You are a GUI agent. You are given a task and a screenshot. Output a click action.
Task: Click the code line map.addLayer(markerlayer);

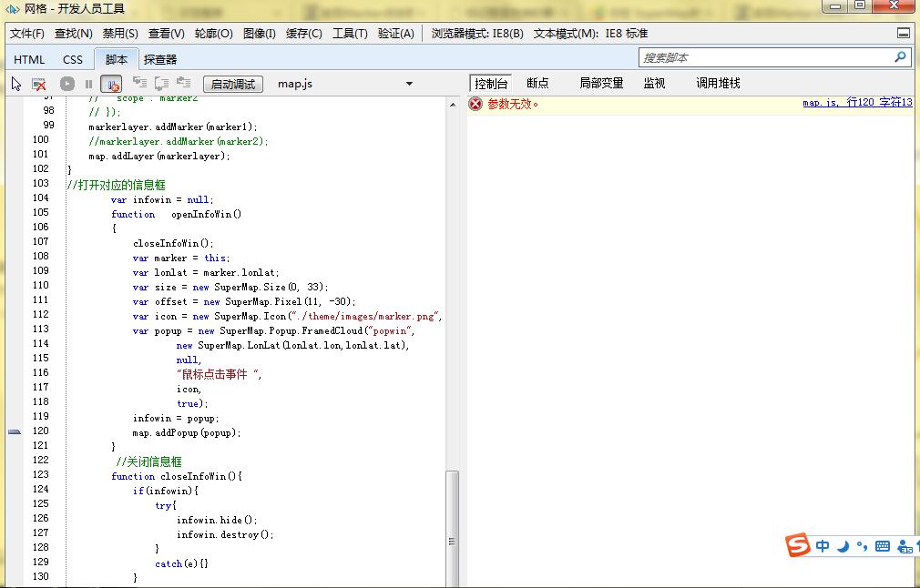[x=159, y=156]
